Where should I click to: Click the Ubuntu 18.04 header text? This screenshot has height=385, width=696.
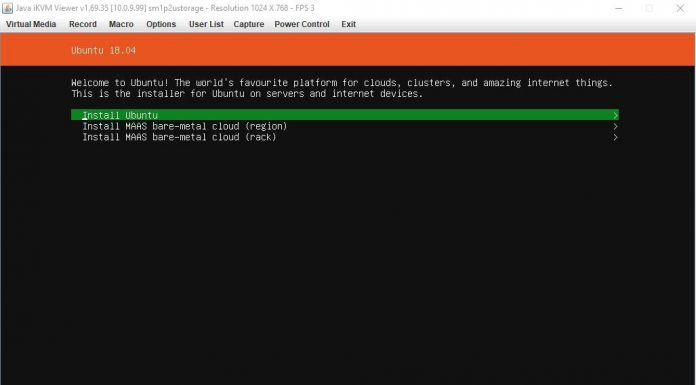(103, 50)
